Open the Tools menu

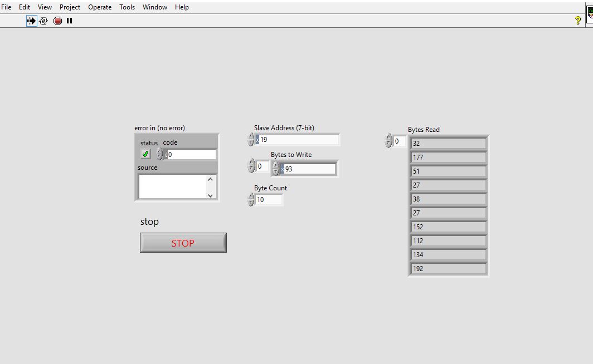point(127,7)
